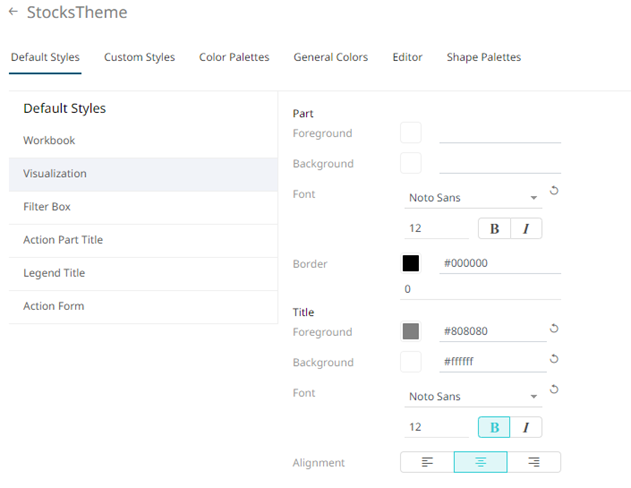Disable bold for the Title font

point(494,428)
